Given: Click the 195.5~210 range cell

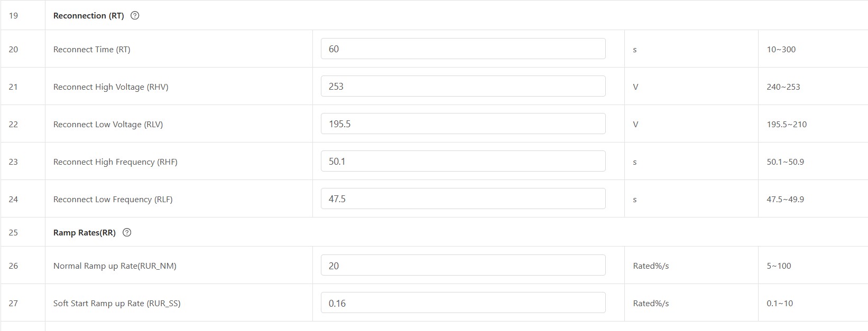Looking at the screenshot, I should (787, 125).
